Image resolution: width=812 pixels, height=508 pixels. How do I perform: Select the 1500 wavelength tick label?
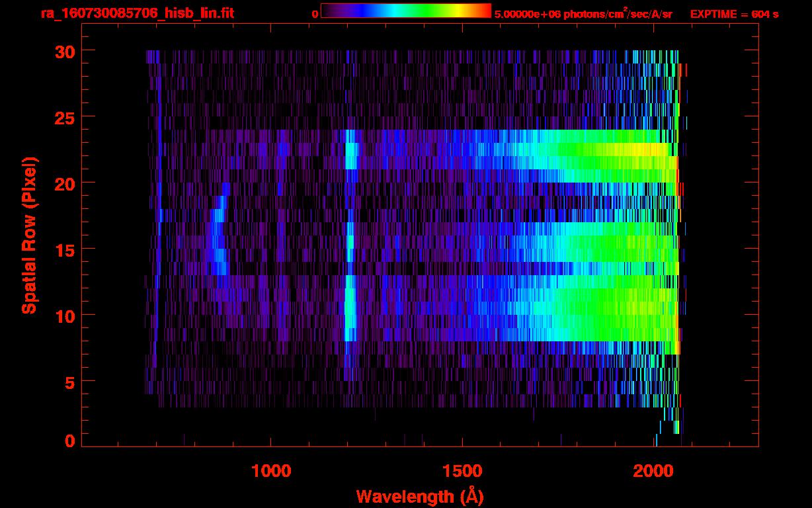(x=463, y=470)
